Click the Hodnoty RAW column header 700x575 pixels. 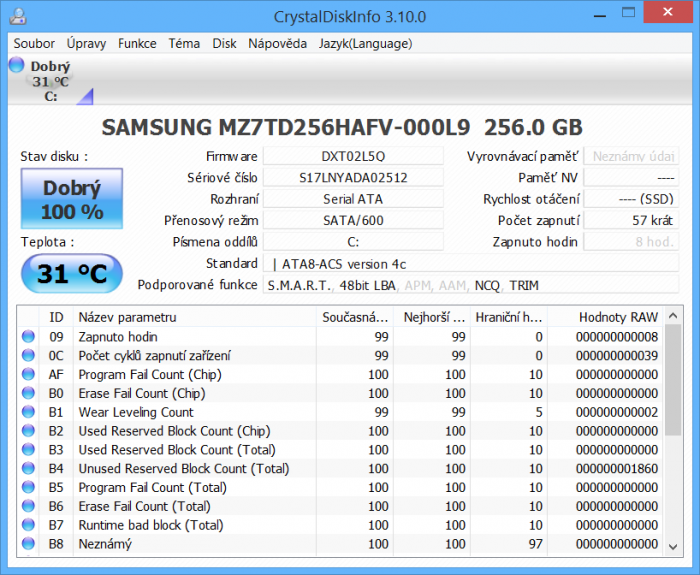617,317
